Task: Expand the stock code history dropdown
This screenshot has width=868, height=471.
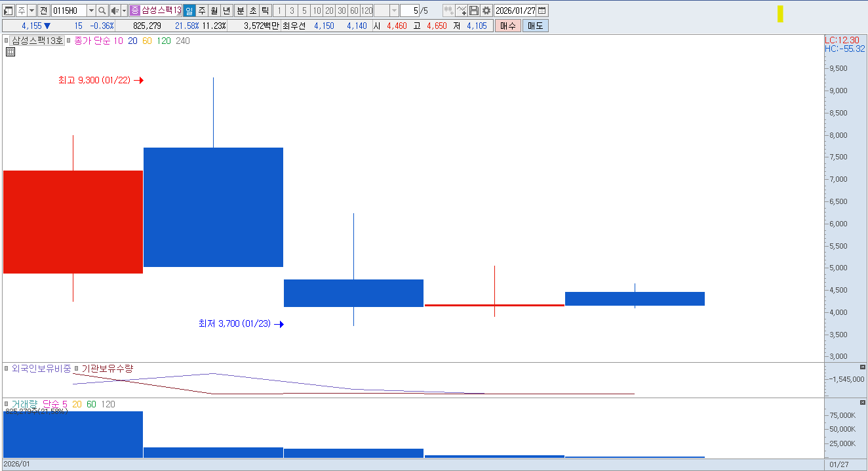Action: (91, 10)
